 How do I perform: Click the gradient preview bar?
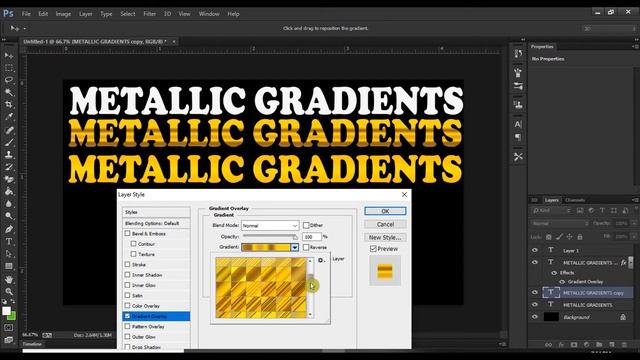(266, 247)
